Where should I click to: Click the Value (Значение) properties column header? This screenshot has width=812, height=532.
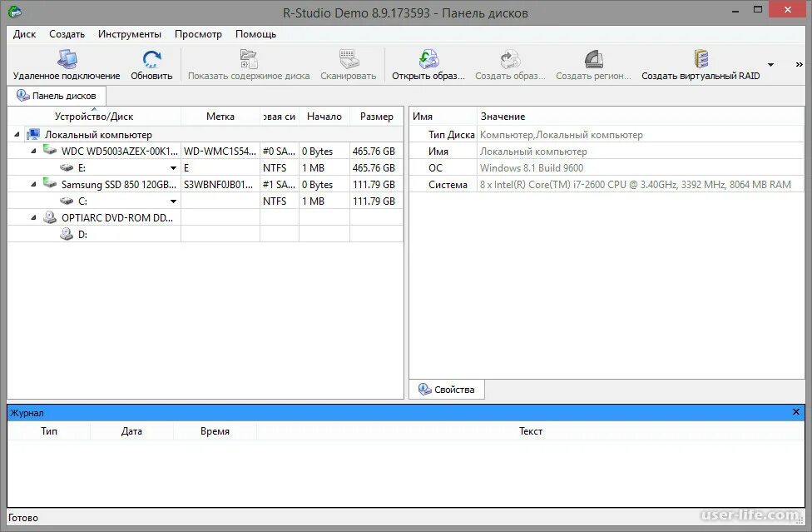pyautogui.click(x=641, y=117)
